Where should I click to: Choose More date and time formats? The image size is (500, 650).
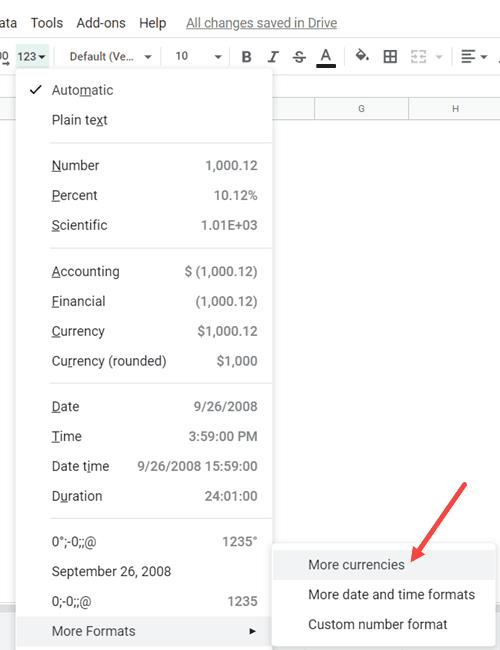click(384, 594)
